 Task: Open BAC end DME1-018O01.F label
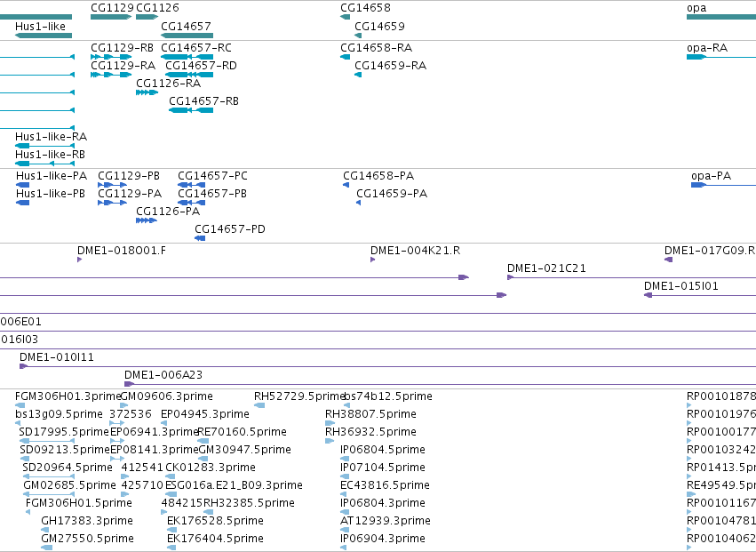point(122,251)
